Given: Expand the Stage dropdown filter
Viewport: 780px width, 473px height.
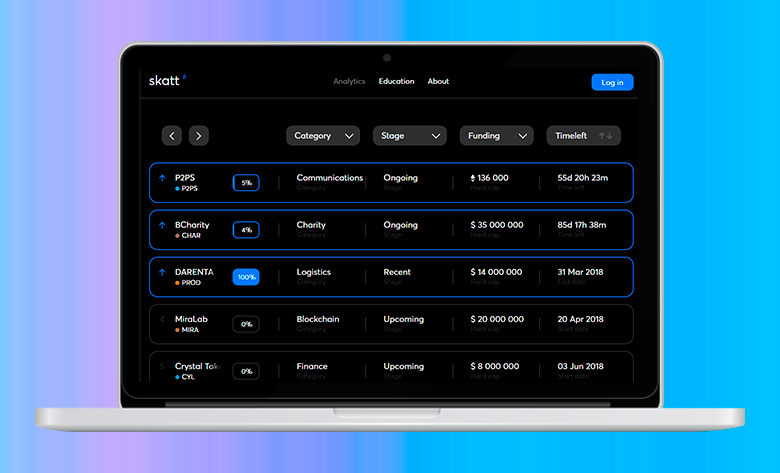Looking at the screenshot, I should [x=409, y=136].
